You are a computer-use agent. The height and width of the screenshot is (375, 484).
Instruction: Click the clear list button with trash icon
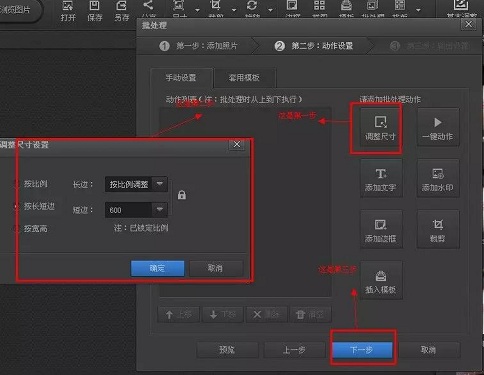(x=311, y=315)
